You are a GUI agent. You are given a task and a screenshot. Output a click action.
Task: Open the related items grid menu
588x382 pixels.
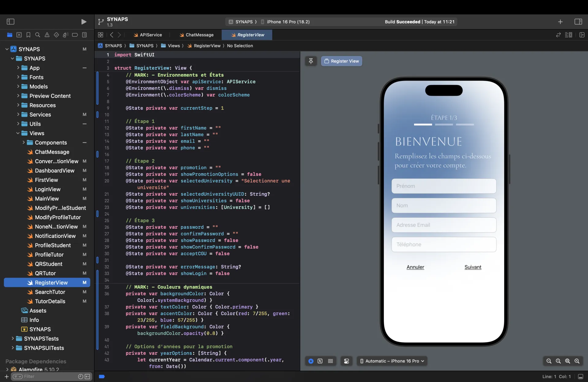(x=100, y=35)
